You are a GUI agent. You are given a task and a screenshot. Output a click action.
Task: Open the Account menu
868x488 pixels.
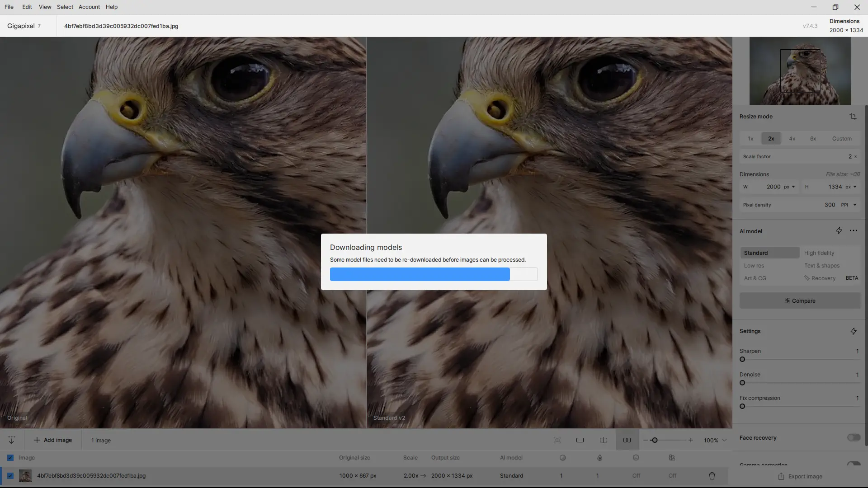[x=89, y=7]
